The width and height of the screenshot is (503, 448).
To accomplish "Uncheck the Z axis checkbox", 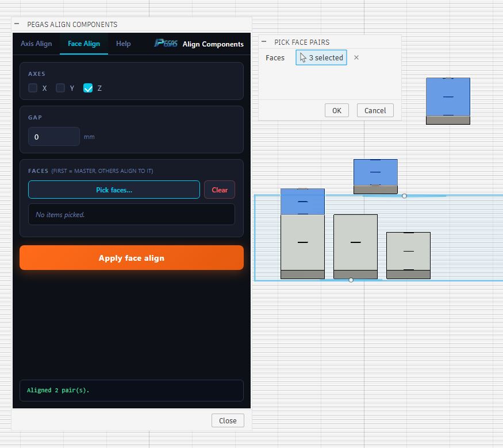I will tap(88, 88).
